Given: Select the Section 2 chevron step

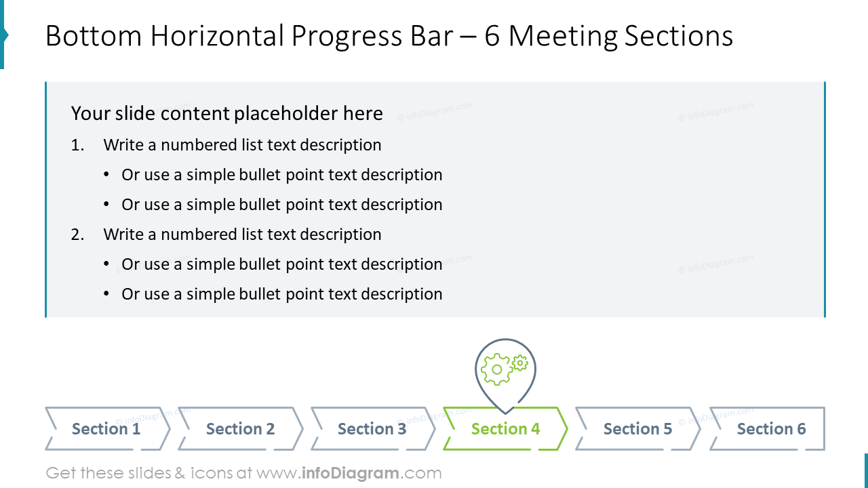Looking at the screenshot, I should (x=240, y=428).
